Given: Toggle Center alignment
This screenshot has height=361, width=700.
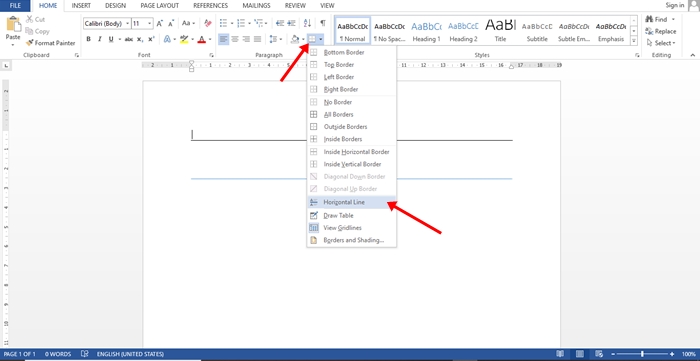Looking at the screenshot, I should pos(235,39).
